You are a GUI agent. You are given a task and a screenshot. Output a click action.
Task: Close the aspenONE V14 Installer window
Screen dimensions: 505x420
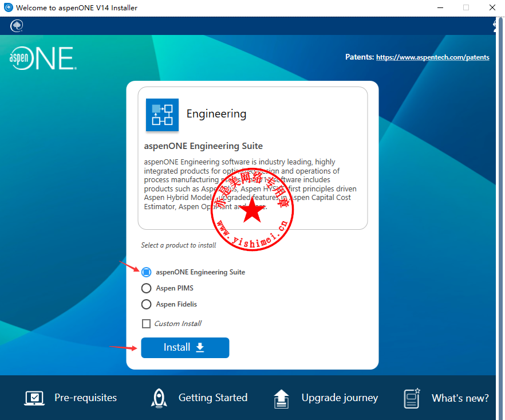(x=492, y=7)
